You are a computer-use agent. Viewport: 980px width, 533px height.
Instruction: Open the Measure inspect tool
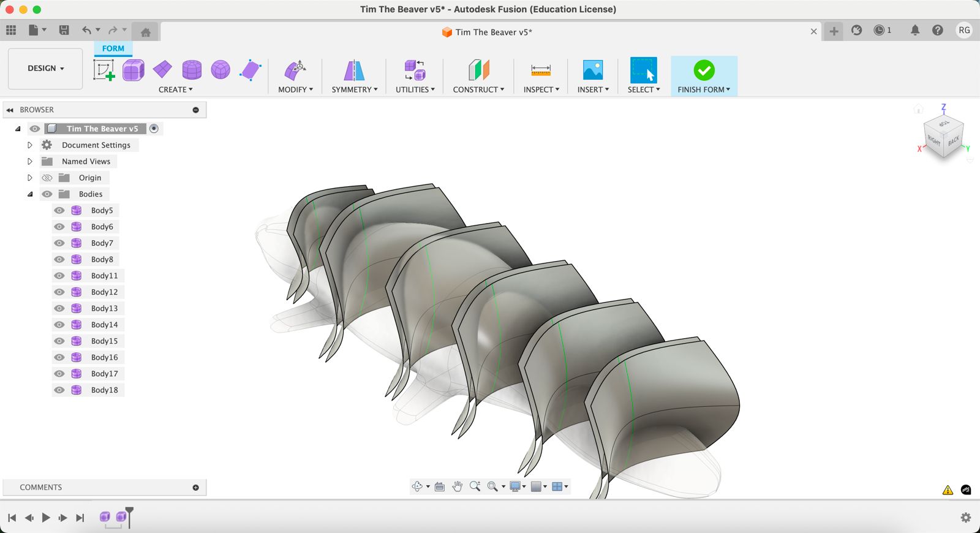coord(540,70)
